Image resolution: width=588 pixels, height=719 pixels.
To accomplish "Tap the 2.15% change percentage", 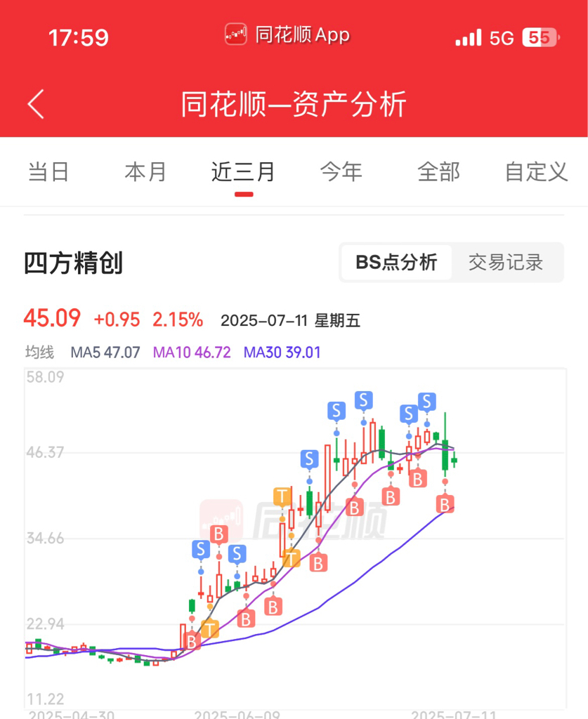I will pyautogui.click(x=178, y=319).
